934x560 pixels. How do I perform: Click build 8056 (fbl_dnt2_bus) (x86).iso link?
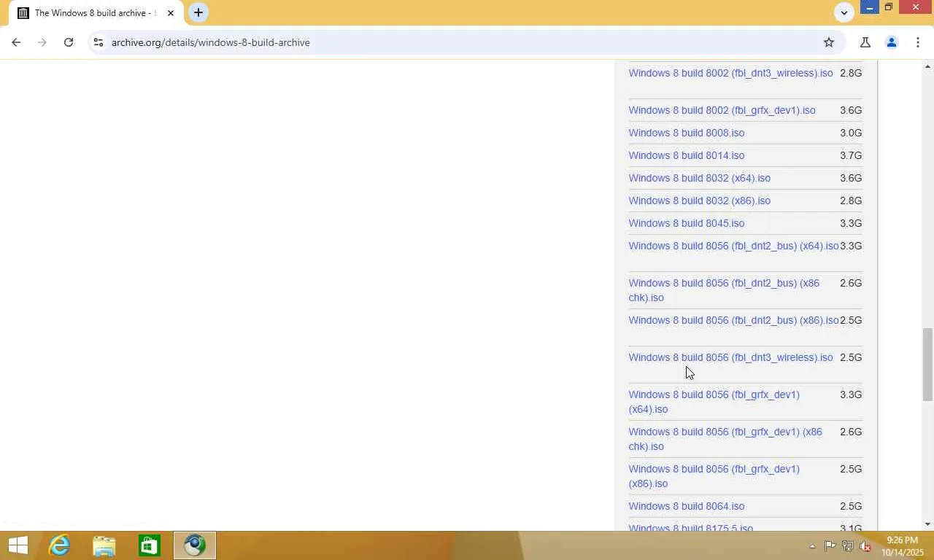(x=733, y=320)
